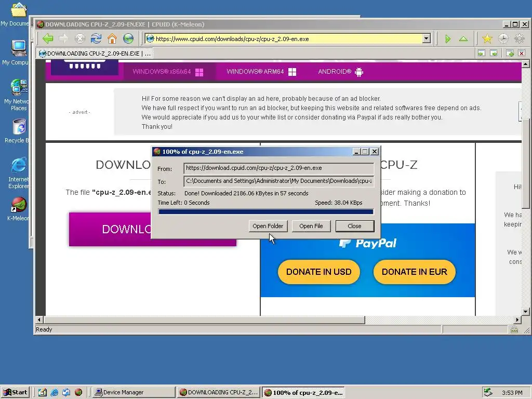
Task: Switch to next tab with tab bar icon
Action: 494,53
